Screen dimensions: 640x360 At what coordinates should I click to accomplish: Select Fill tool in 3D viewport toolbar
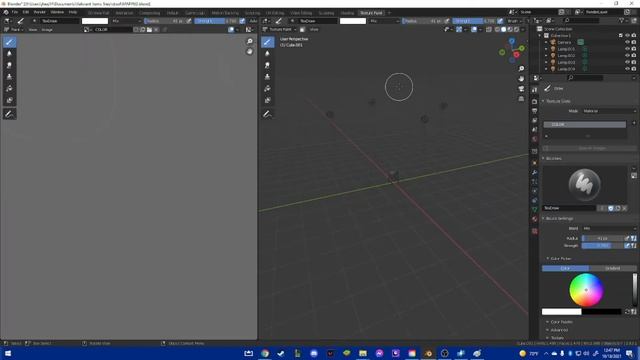point(267,89)
